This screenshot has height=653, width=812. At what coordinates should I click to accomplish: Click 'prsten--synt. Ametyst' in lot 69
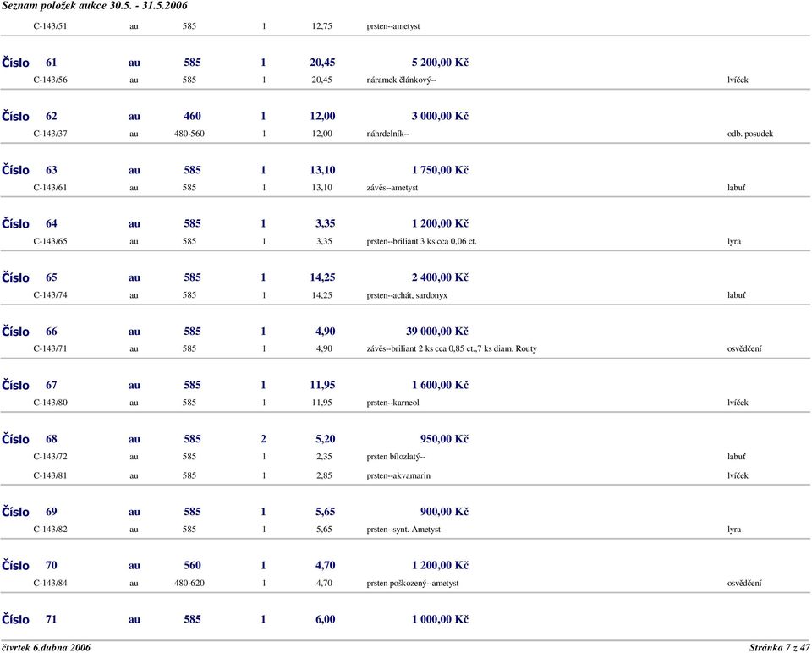coord(403,530)
